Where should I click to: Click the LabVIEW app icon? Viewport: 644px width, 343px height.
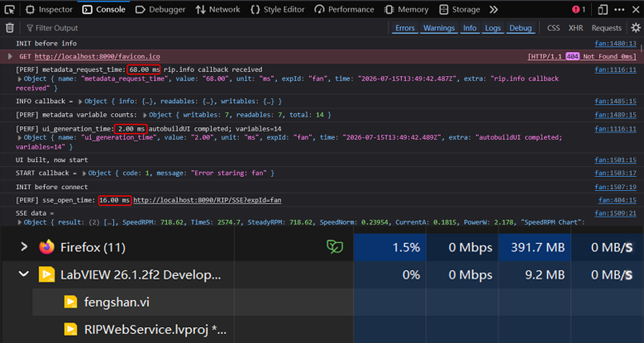click(47, 274)
